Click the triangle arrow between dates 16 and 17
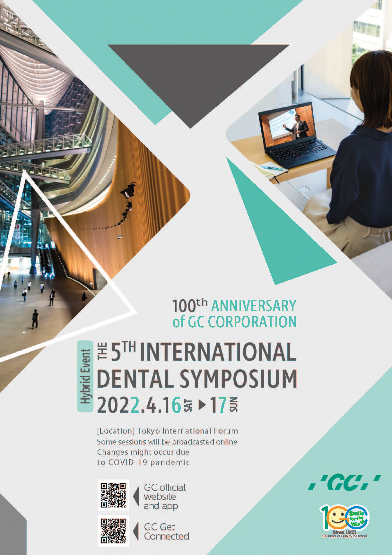392x555 pixels. tap(202, 404)
